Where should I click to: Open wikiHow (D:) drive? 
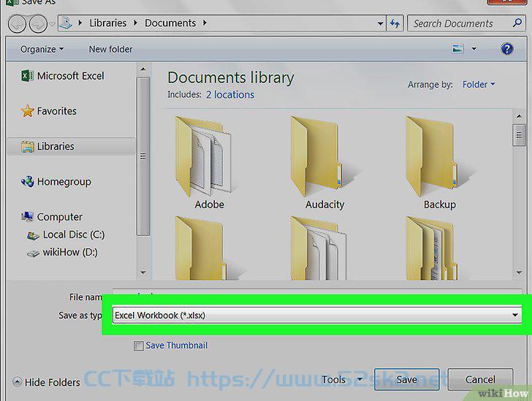[70, 253]
